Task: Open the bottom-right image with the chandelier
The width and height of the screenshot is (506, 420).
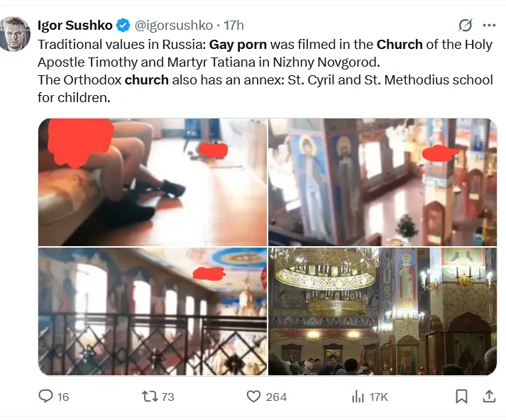Action: pyautogui.click(x=383, y=311)
